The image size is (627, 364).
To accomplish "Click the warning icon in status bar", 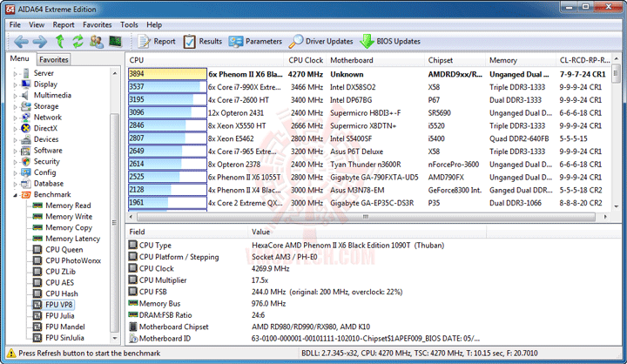I will click(x=11, y=354).
